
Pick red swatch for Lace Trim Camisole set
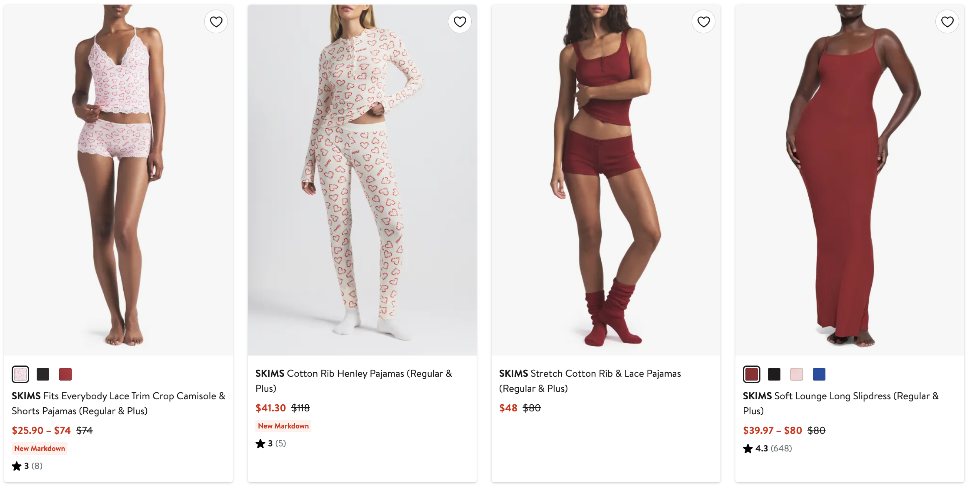click(65, 374)
